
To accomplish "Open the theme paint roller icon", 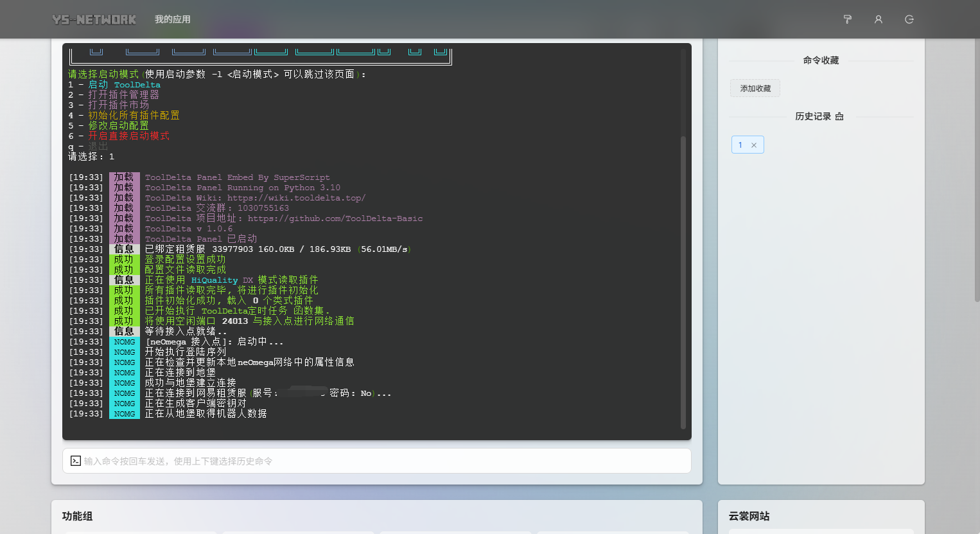I will click(848, 19).
